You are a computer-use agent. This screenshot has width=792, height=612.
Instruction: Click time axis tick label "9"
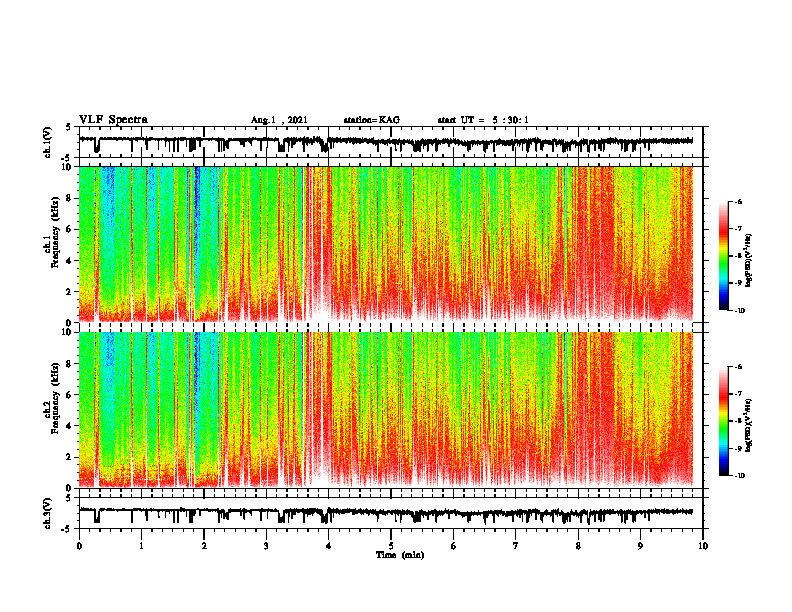pyautogui.click(x=640, y=546)
